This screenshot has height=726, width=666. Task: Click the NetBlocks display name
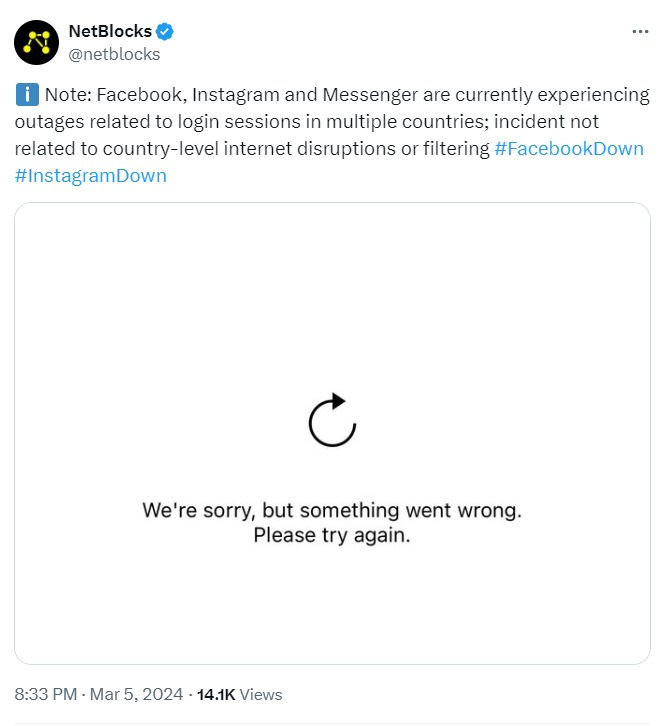point(110,32)
